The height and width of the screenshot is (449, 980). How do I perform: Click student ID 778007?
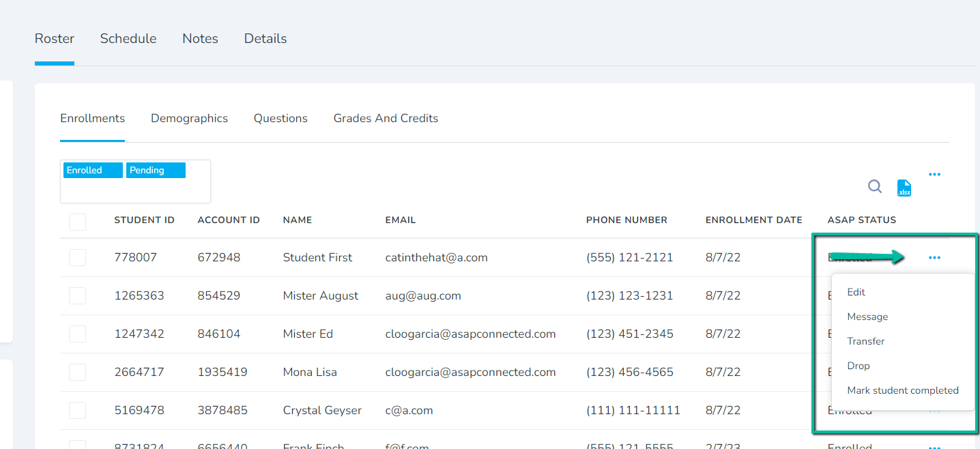(x=135, y=257)
